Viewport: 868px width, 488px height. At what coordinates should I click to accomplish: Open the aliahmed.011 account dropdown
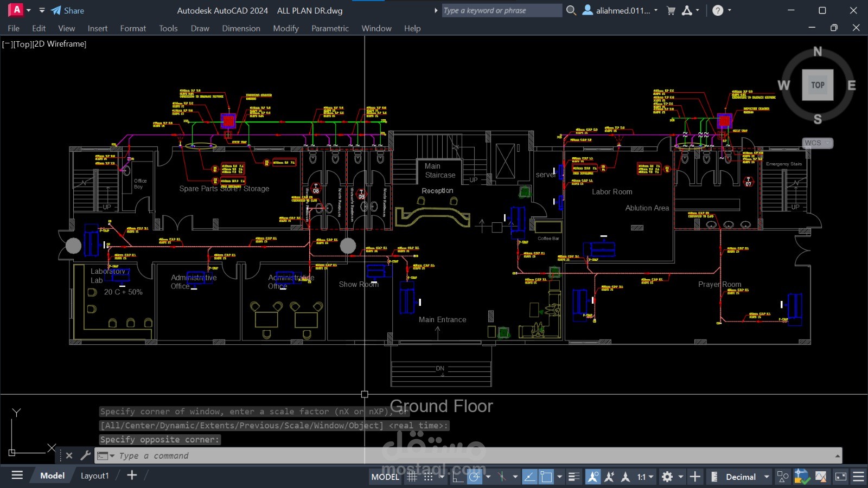[x=627, y=10]
